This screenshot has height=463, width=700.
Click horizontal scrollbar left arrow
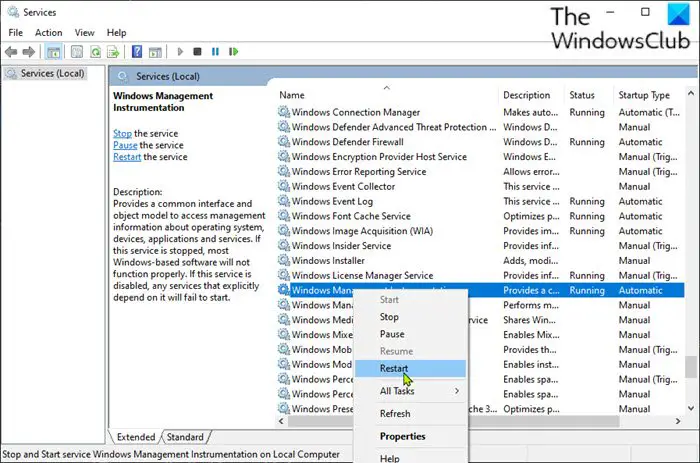pyautogui.click(x=281, y=421)
